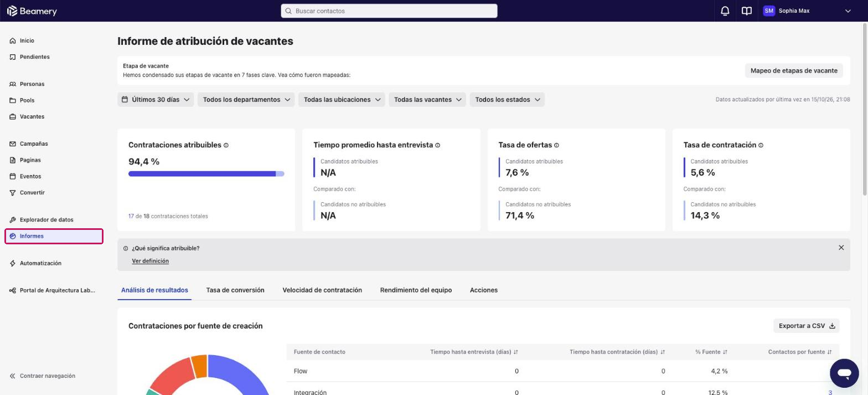Select the Análisis de resultados tab
The height and width of the screenshot is (395, 868).
click(x=154, y=290)
